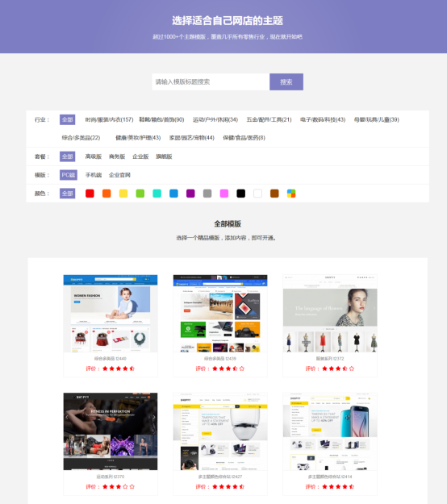Filter by 综合/多类品(22) industry
Viewport: 447px width, 504px height.
(81, 138)
